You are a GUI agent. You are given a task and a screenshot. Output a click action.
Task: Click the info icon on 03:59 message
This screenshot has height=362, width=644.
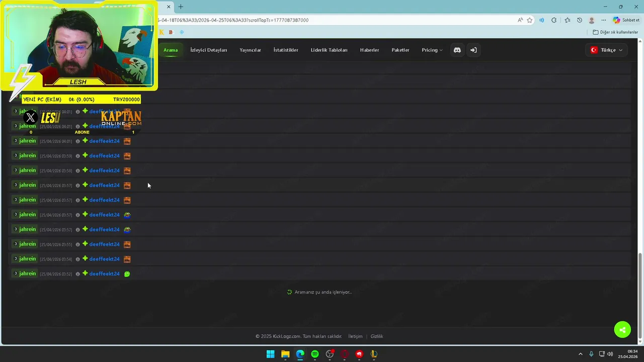click(77, 156)
